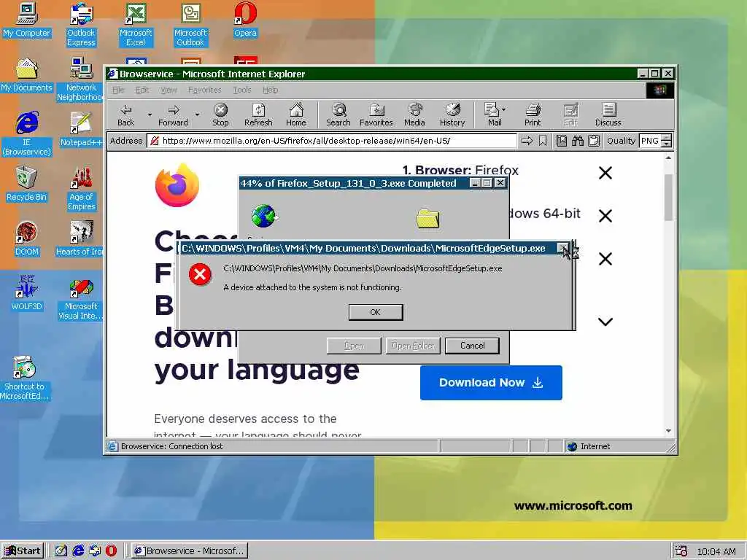Open the Favorites toolbar button
This screenshot has height=560, width=747.
coord(376,115)
